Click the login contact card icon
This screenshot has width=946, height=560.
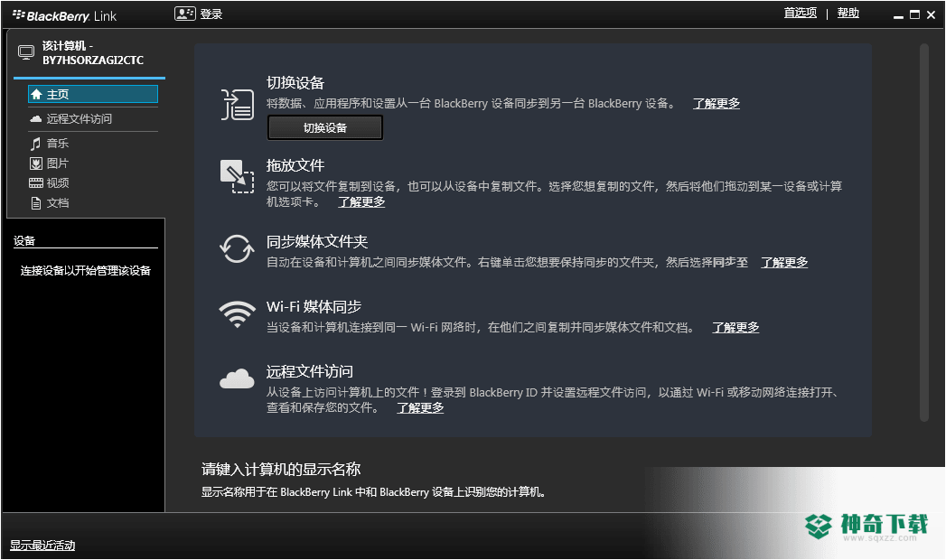[x=184, y=14]
